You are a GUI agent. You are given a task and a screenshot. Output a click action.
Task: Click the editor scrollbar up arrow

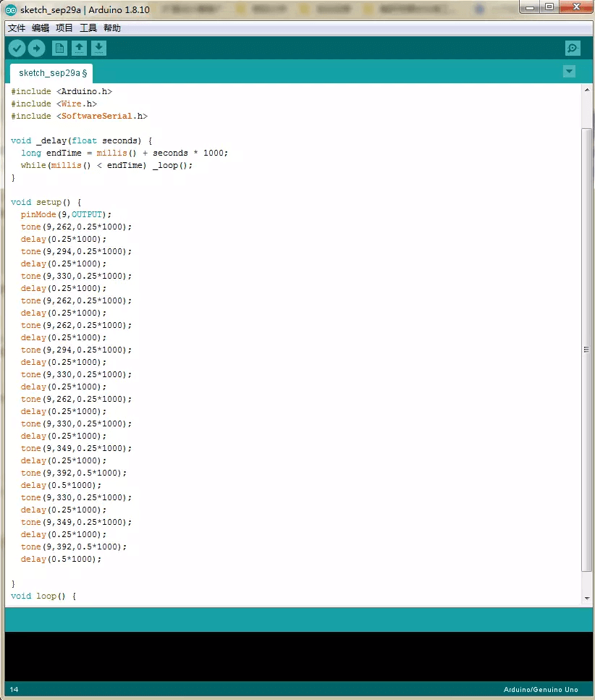[x=587, y=90]
